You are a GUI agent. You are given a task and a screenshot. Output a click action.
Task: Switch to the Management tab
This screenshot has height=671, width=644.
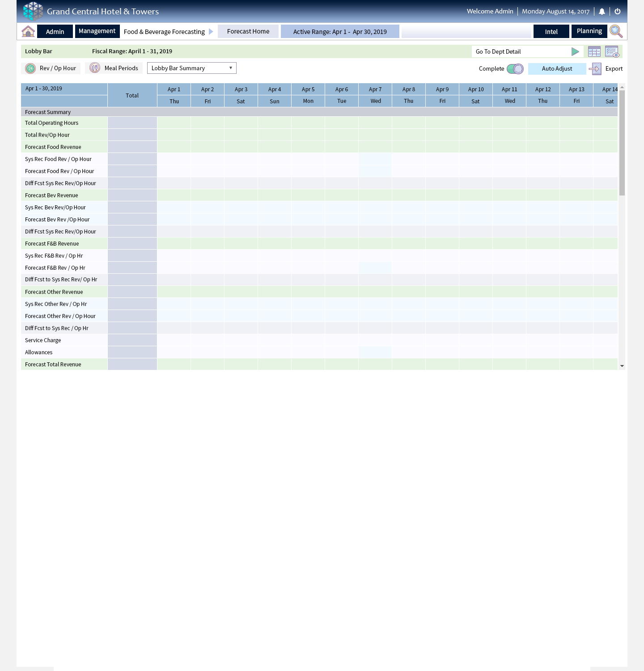(97, 31)
